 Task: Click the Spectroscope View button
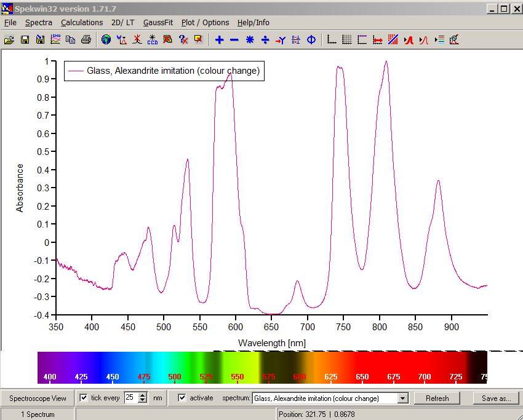[x=37, y=398]
